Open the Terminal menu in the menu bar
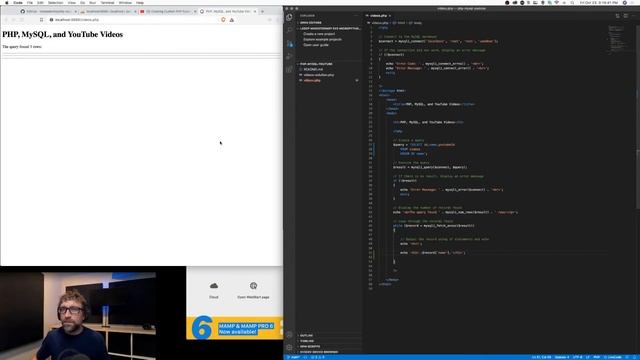Image resolution: width=640 pixels, height=360 pixels. [x=107, y=2]
